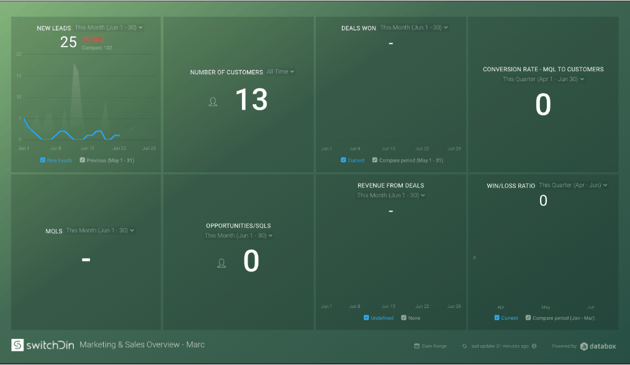Toggle the Undefined checkbox in Revenue from Deals

point(366,318)
